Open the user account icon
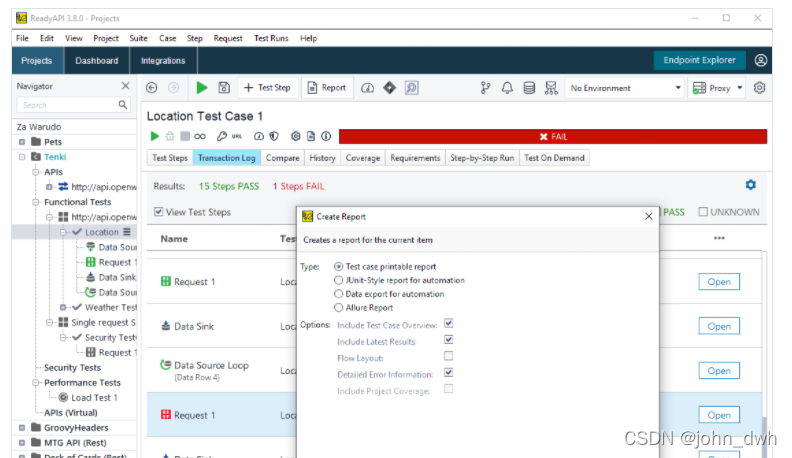 pos(761,61)
